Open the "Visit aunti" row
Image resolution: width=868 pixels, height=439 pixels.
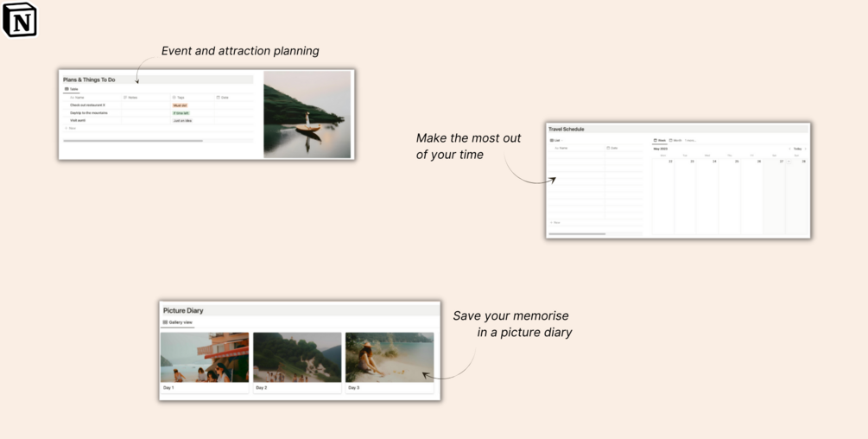click(78, 120)
